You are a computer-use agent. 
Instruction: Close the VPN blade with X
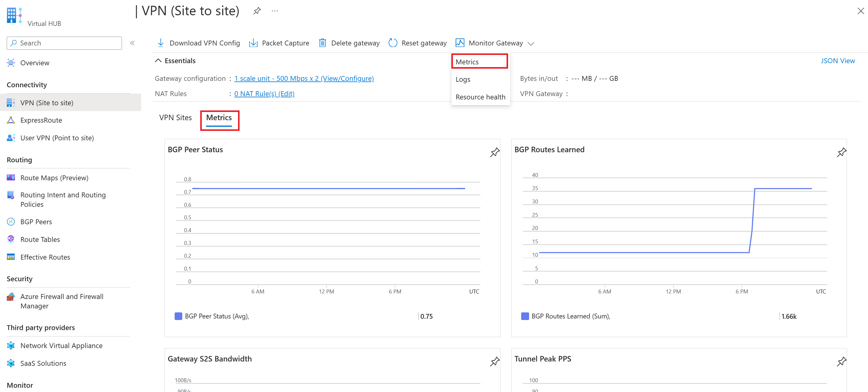tap(860, 11)
